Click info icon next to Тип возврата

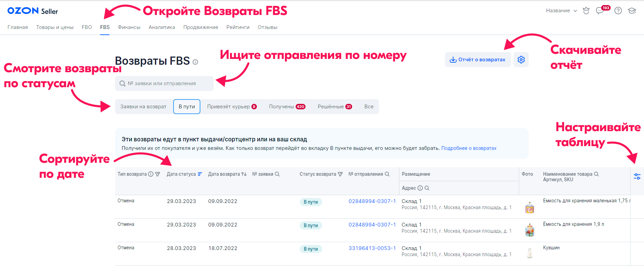tap(151, 174)
